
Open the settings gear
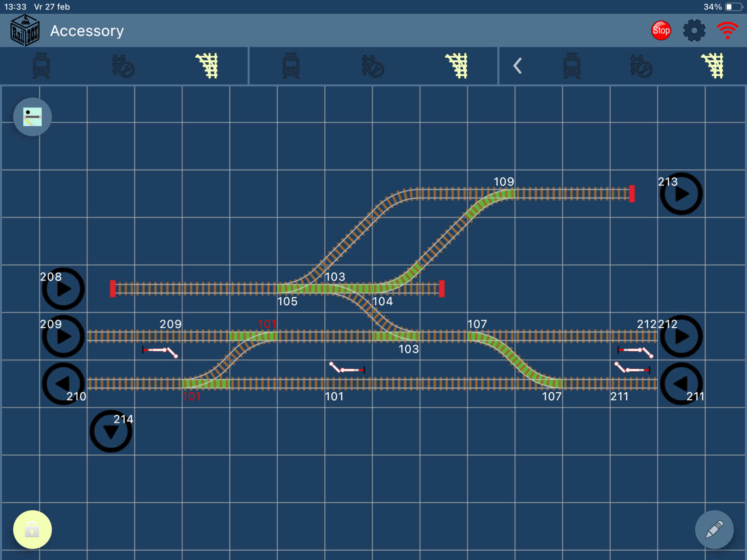tap(694, 31)
